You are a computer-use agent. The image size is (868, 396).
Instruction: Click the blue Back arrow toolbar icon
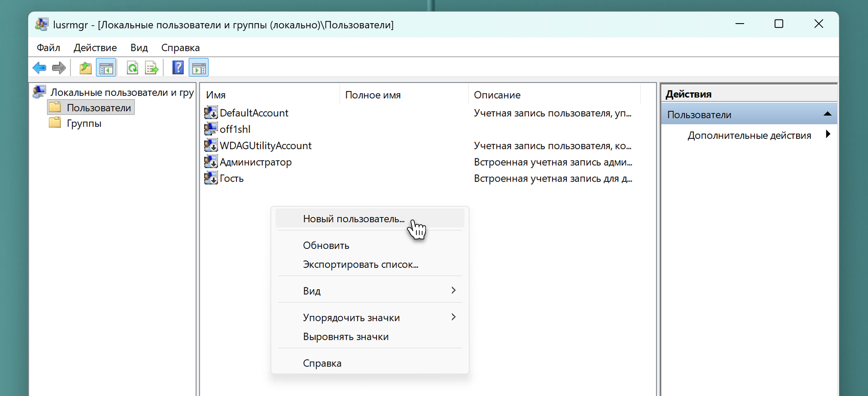pos(39,68)
